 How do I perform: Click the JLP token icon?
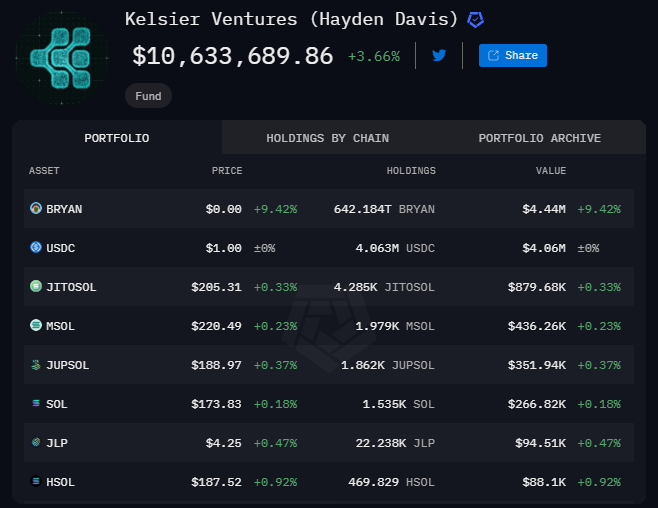click(36, 443)
